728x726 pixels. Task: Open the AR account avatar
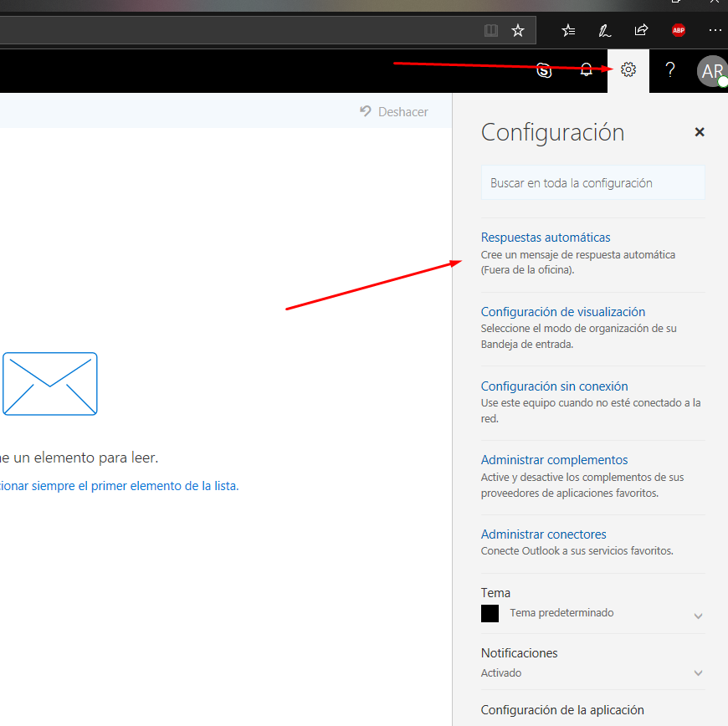[711, 71]
